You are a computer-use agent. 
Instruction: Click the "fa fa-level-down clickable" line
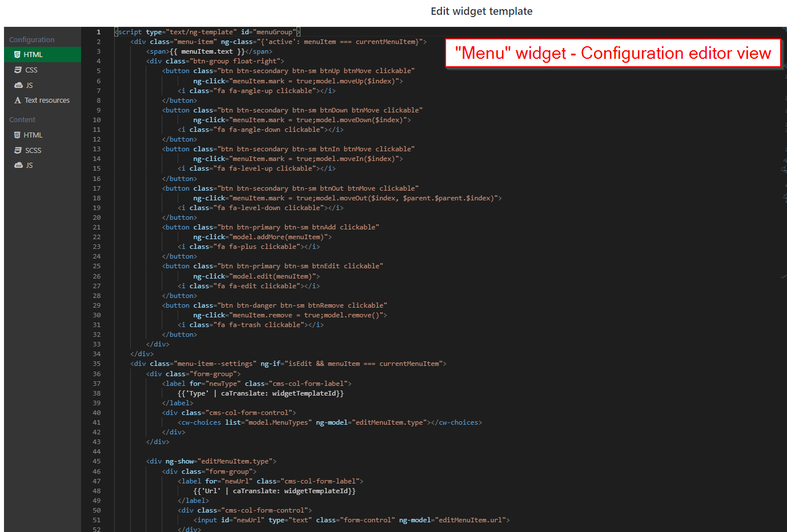(x=260, y=208)
